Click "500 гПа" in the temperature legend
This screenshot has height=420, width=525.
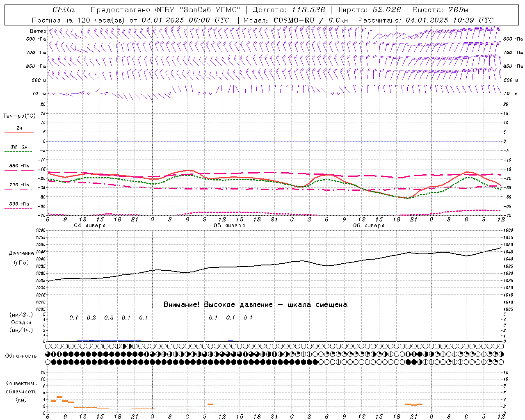click(19, 204)
